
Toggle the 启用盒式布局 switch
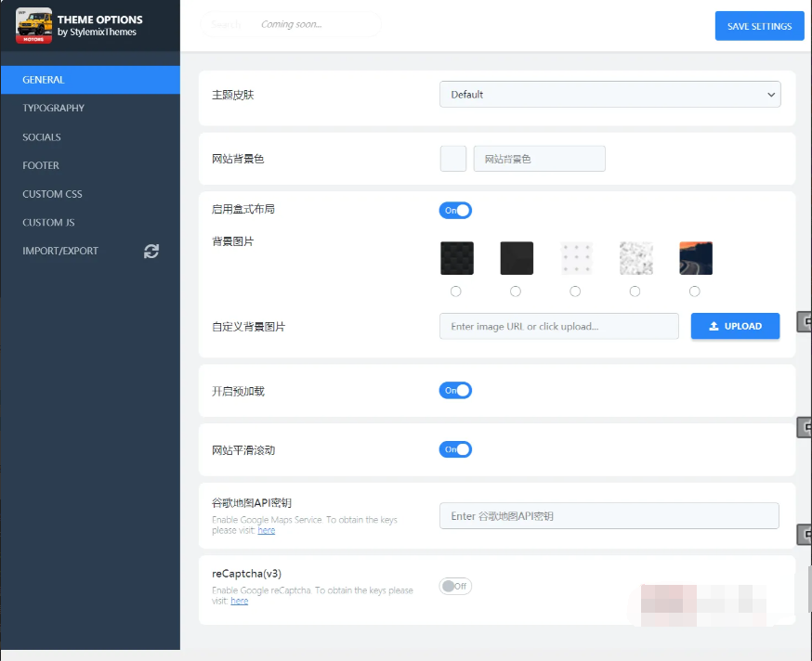(x=455, y=210)
